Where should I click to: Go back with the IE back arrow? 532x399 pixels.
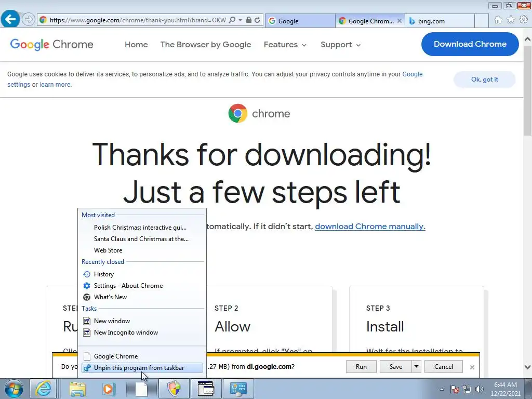(10, 19)
